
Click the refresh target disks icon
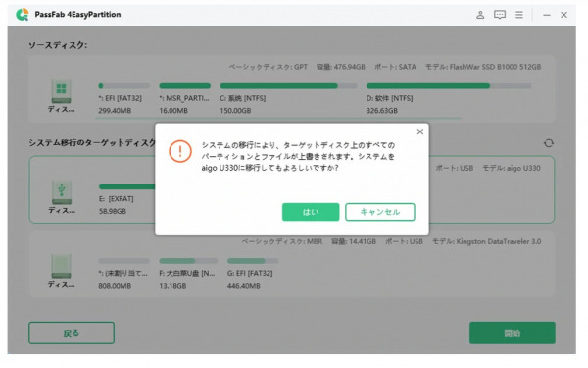point(549,143)
